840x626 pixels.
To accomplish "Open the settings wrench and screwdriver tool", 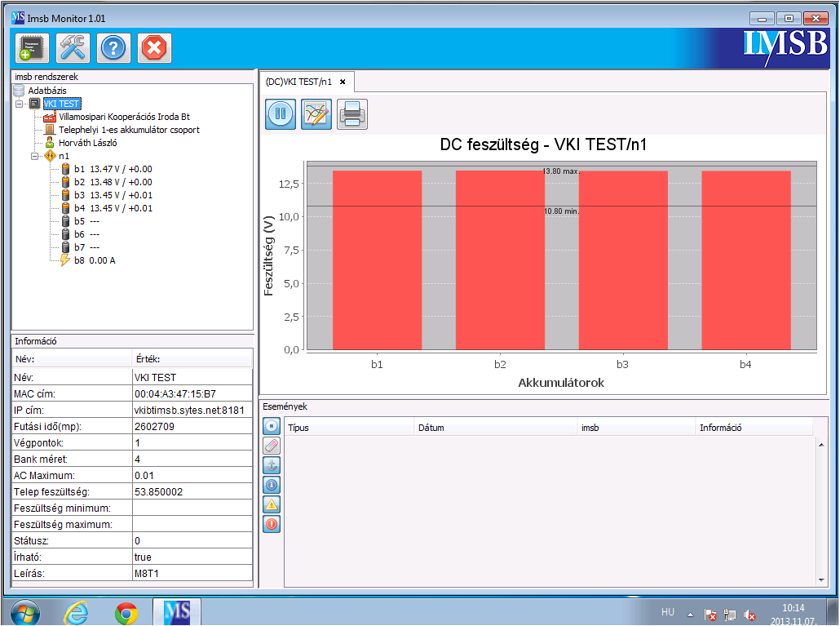I will tap(73, 48).
